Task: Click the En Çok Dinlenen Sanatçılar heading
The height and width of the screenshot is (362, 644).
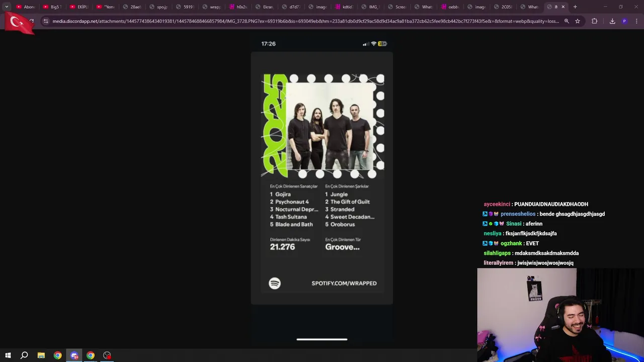Action: tap(294, 186)
